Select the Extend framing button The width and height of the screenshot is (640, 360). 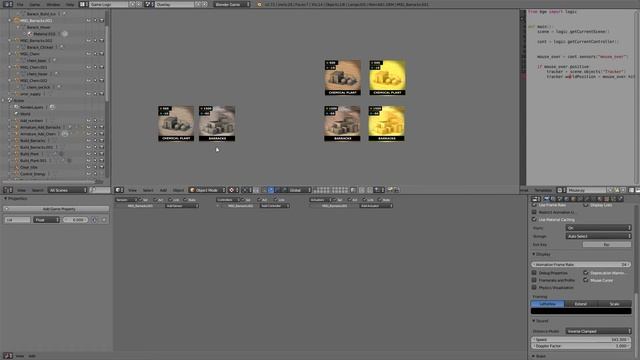click(581, 304)
